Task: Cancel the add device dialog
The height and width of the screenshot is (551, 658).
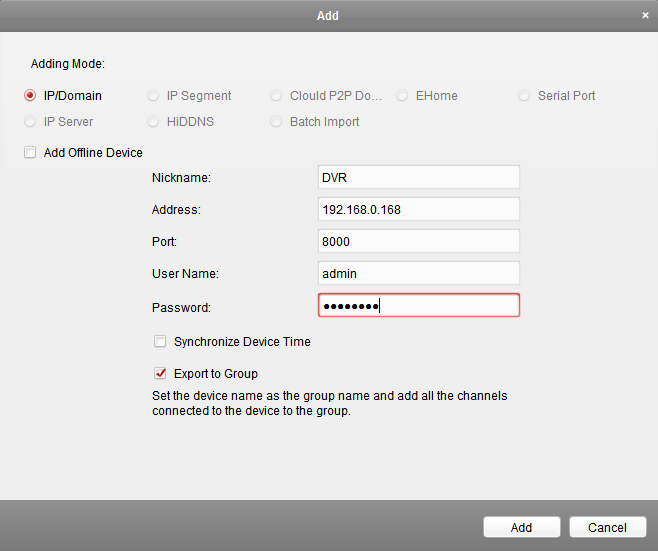Action: [x=607, y=527]
